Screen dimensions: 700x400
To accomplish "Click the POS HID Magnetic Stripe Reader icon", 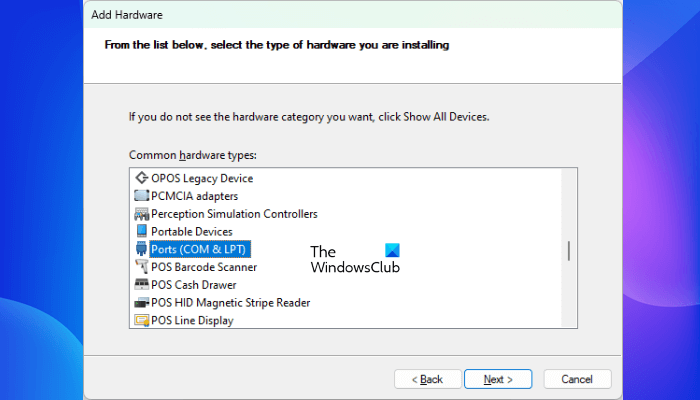I will [141, 303].
